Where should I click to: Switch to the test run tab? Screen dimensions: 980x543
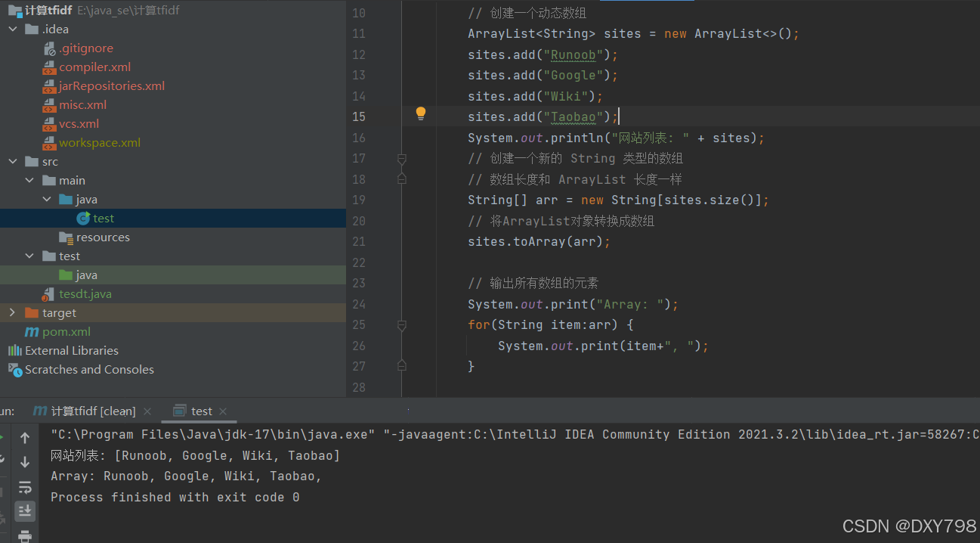200,411
